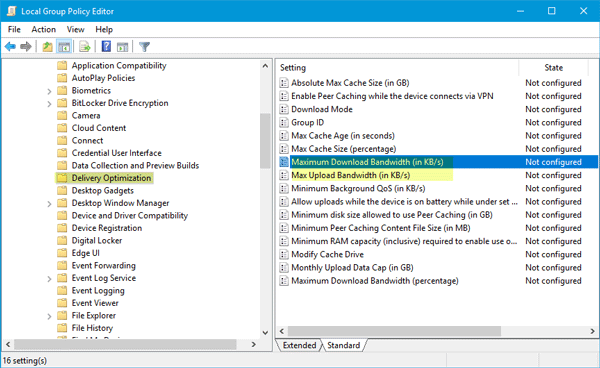The width and height of the screenshot is (600, 368).
Task: Select Data Collection and Preview Builds
Action: pyautogui.click(x=135, y=166)
